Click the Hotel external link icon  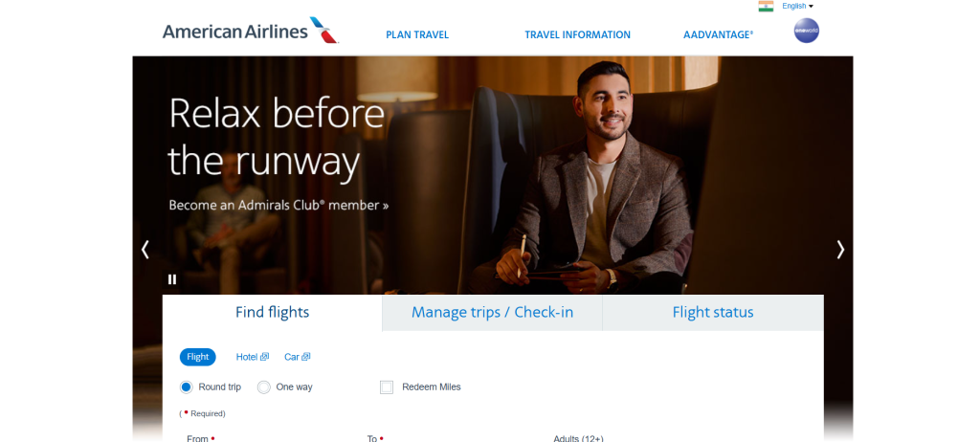point(264,356)
